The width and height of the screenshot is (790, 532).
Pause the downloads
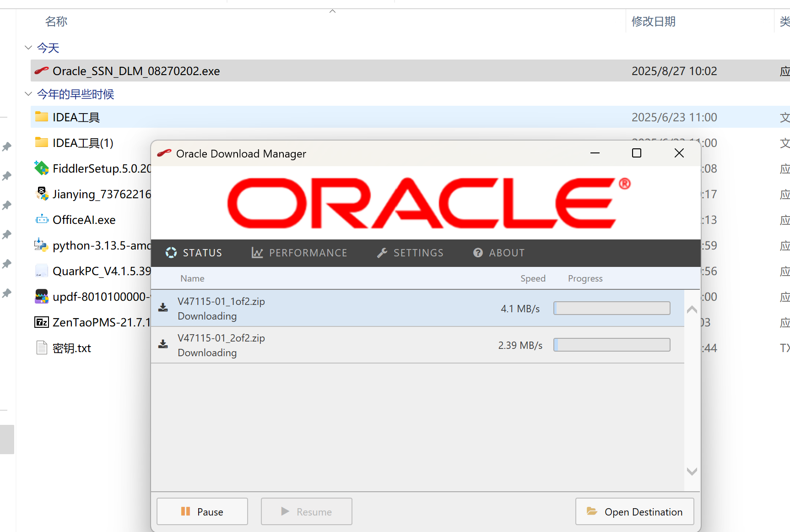click(202, 511)
